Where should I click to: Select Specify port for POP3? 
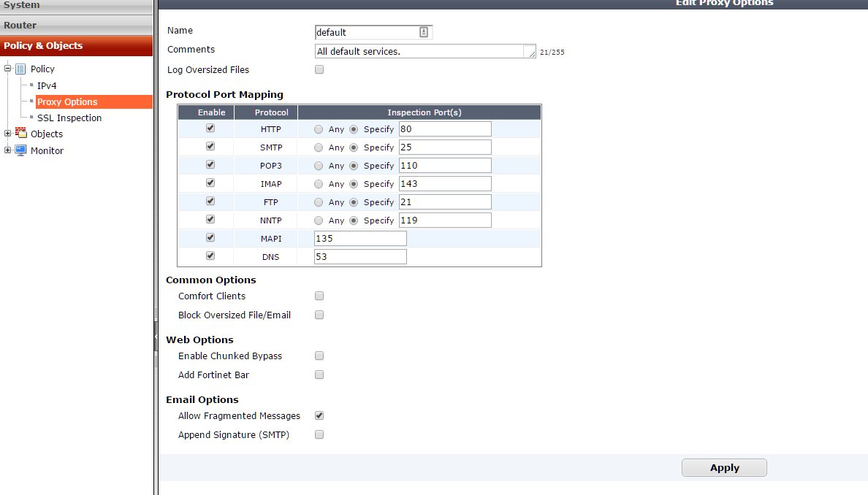pos(354,166)
